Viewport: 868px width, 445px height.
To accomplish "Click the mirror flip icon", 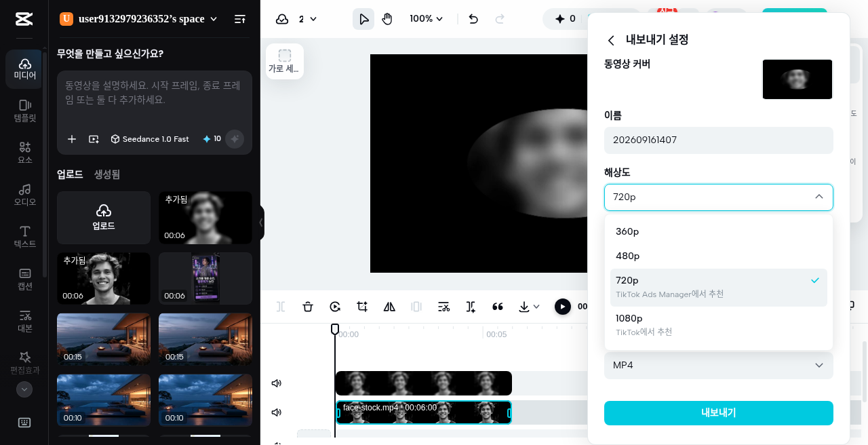I will tap(389, 307).
